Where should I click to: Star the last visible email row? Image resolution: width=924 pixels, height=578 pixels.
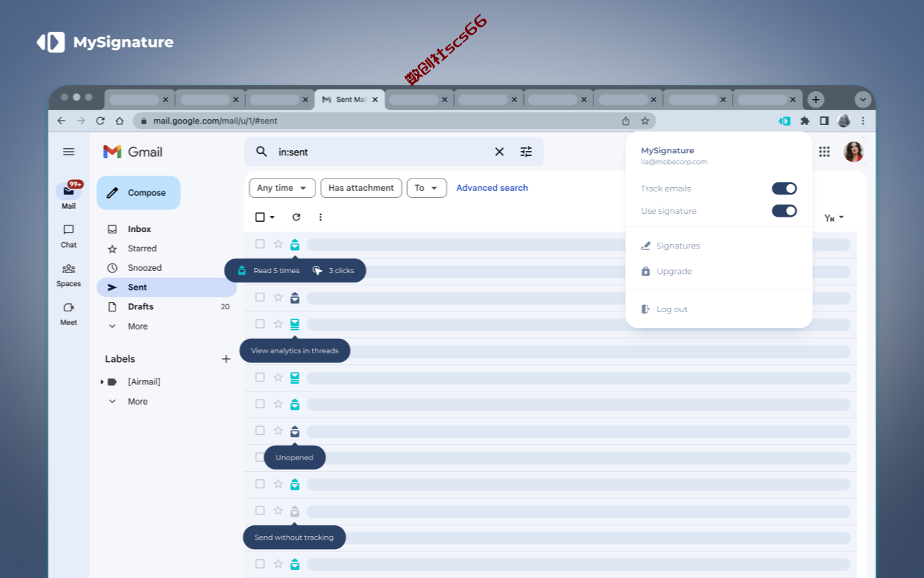tap(278, 564)
